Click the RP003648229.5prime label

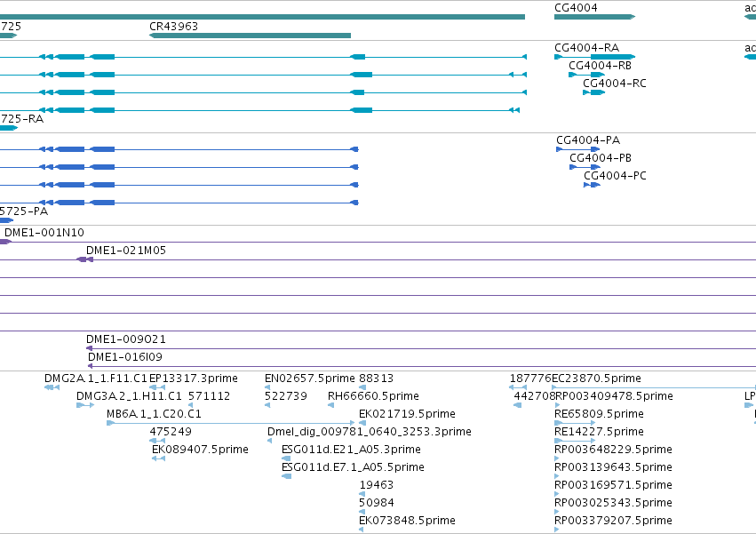(613, 450)
